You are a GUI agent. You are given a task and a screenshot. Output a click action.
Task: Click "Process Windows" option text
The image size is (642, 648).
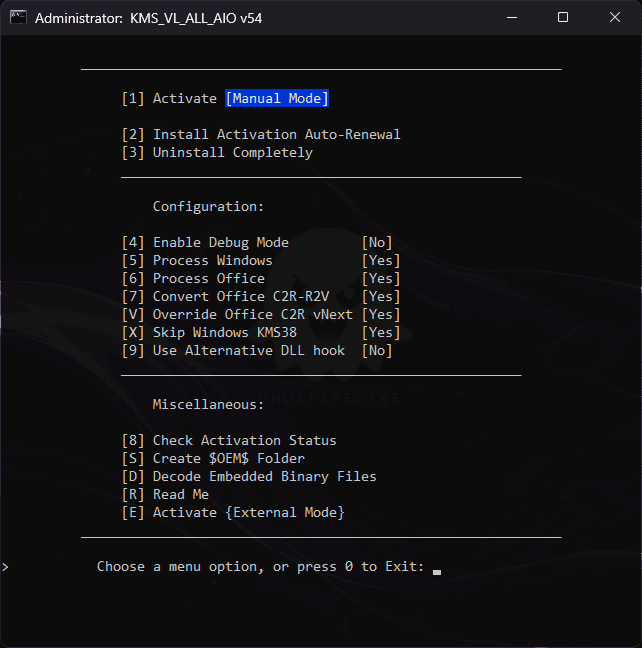pos(213,260)
